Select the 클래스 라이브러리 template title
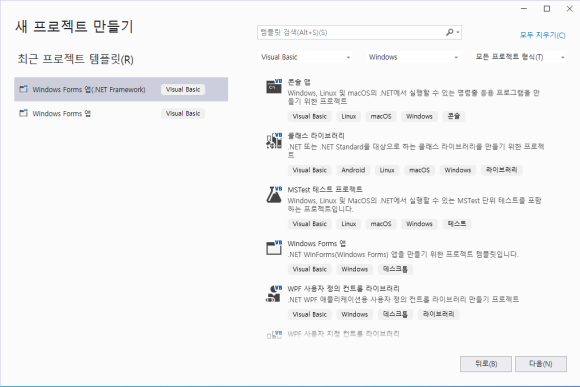 click(316, 136)
